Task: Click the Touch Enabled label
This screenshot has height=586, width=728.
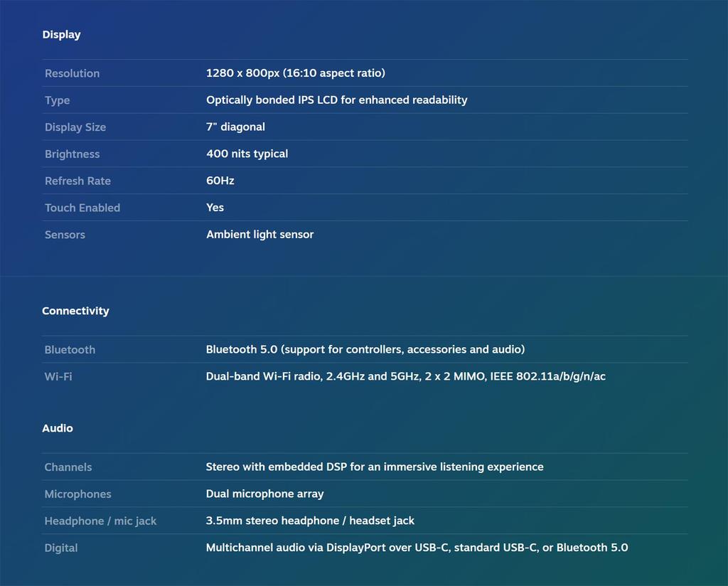Action: [x=82, y=208]
